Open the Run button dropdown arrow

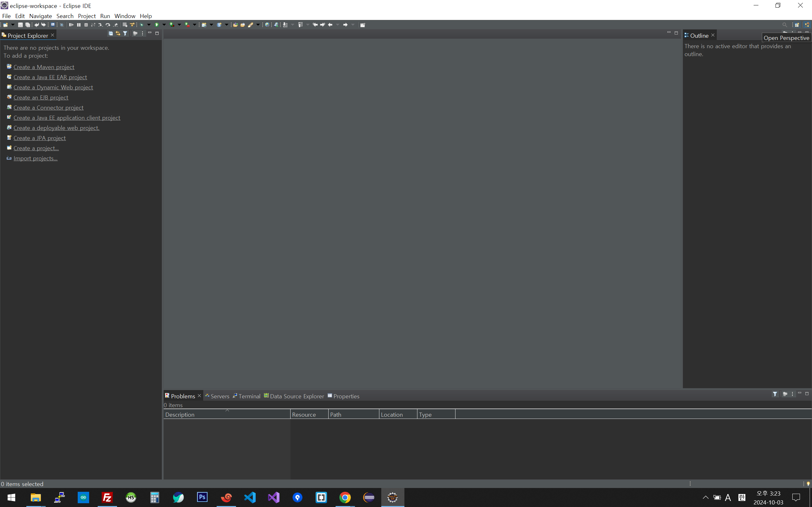[x=164, y=25]
